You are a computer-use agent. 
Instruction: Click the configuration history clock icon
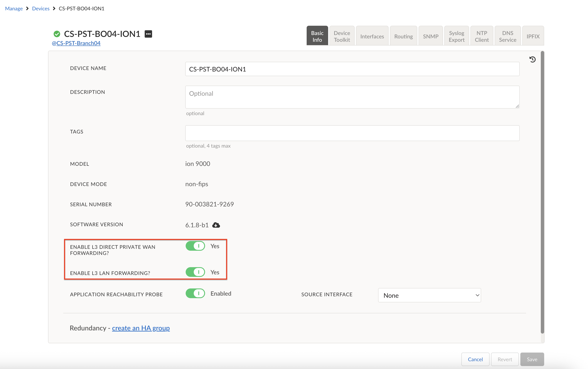click(532, 59)
